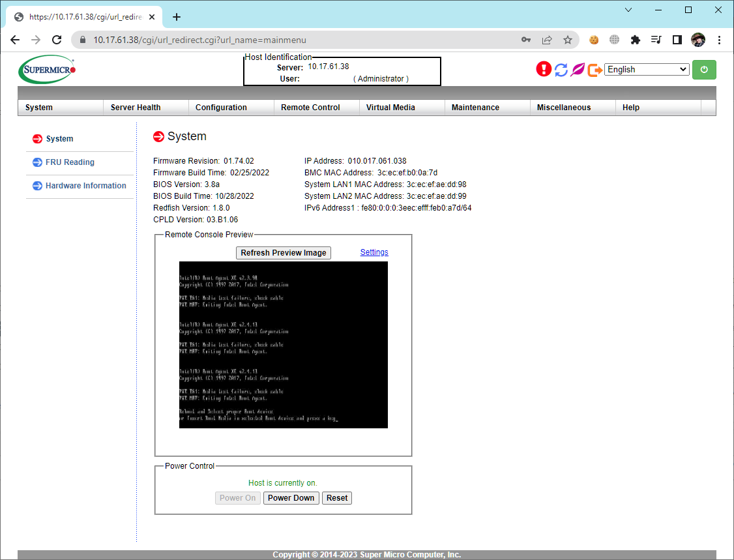Click the remote console preview image
734x560 pixels.
pyautogui.click(x=283, y=345)
